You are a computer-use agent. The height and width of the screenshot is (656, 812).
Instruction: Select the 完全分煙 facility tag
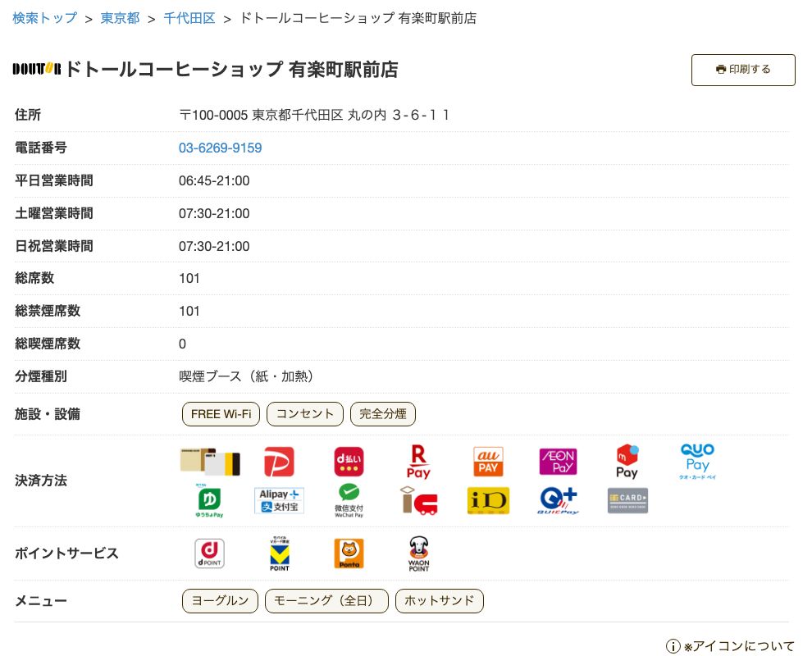pyautogui.click(x=383, y=414)
